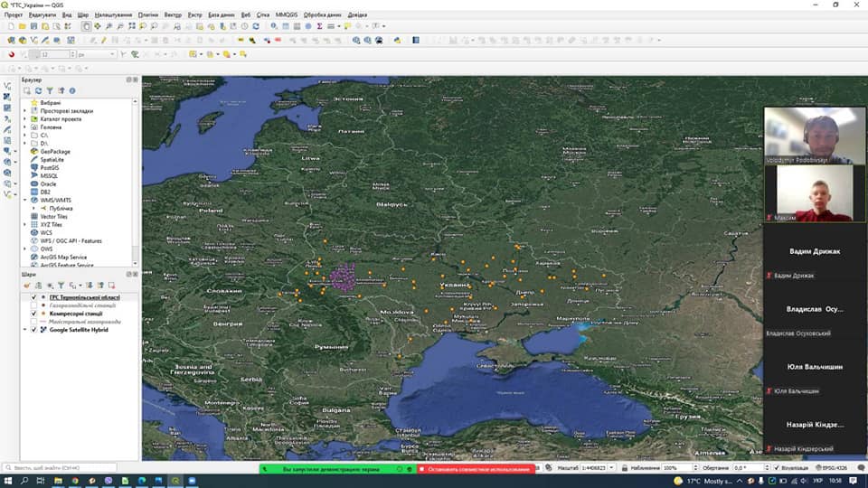Select the Pan Map hand tool

[87, 26]
